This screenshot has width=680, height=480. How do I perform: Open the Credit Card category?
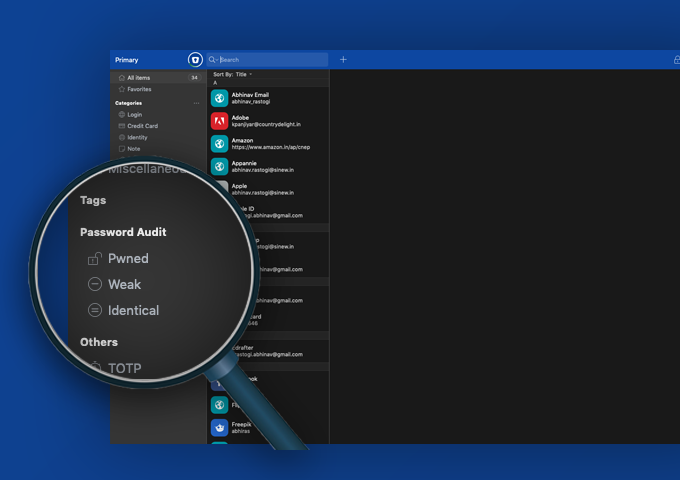click(x=142, y=126)
